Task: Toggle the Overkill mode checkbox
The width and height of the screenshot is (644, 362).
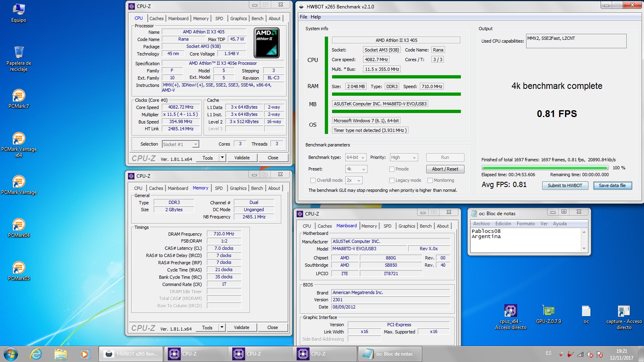Action: (313, 180)
